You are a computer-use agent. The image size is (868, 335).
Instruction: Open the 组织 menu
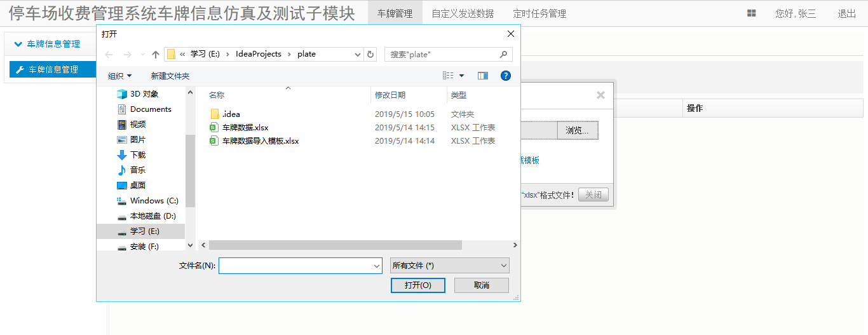coord(119,76)
